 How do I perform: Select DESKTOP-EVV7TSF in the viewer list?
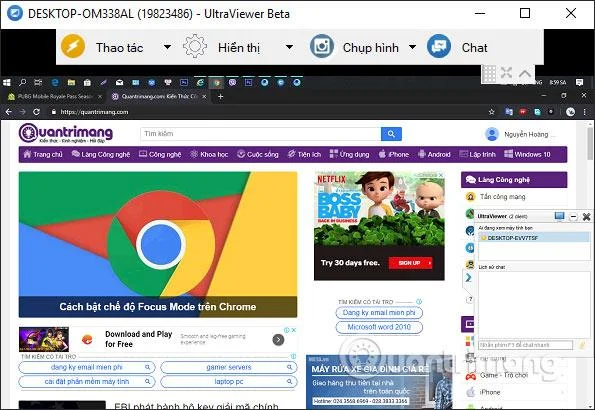click(x=534, y=238)
